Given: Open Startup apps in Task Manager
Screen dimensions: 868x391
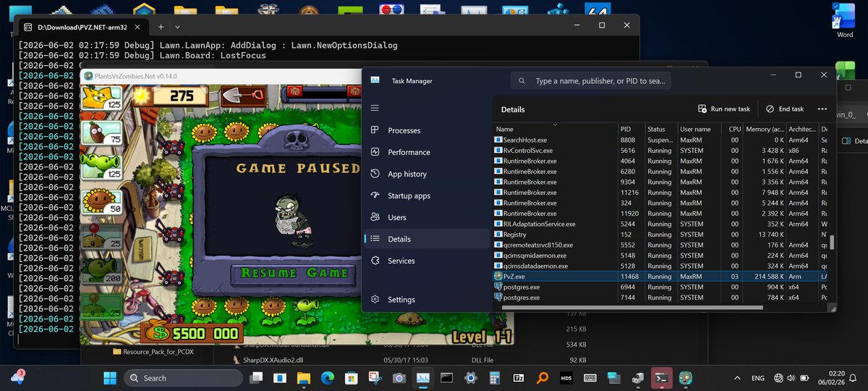Looking at the screenshot, I should (x=428, y=195).
